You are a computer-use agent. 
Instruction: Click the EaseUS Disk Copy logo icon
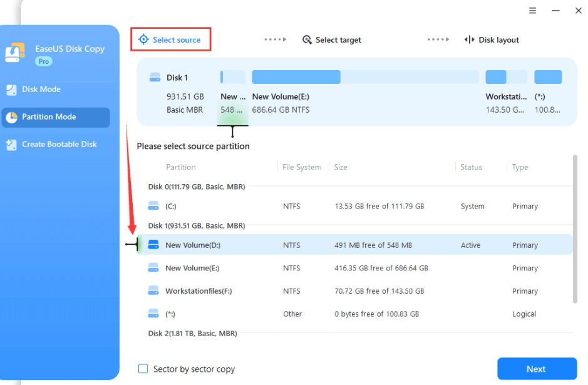pos(15,53)
